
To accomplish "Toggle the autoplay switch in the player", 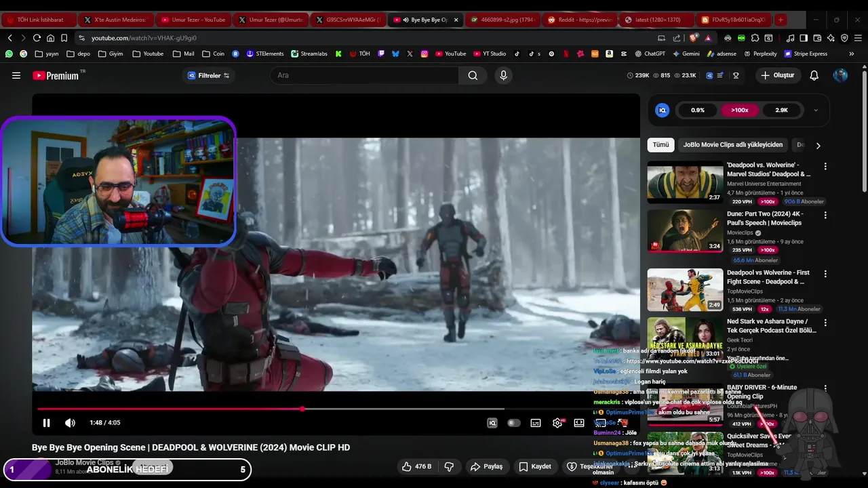I will tap(514, 423).
